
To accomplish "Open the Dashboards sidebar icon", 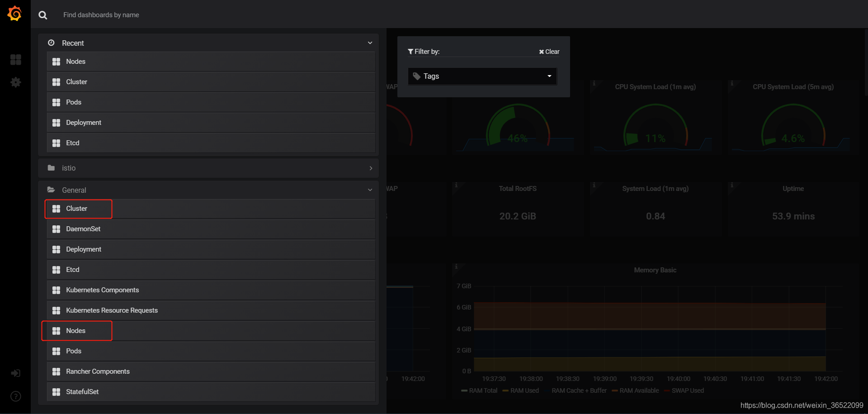I will tap(16, 60).
